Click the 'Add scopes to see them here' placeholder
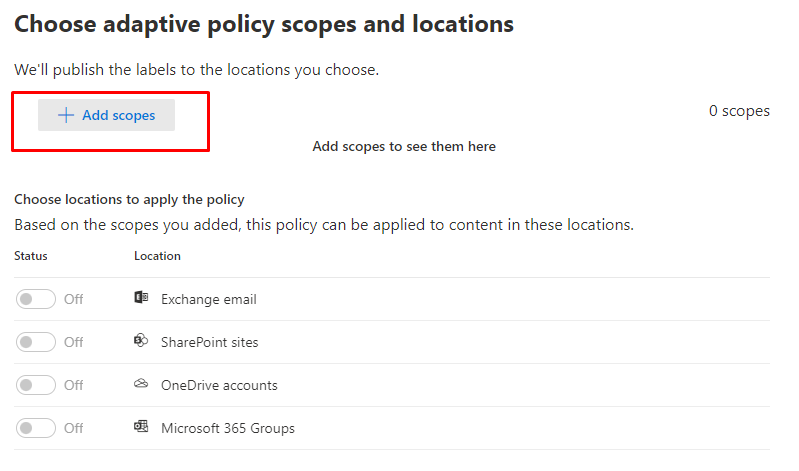 [404, 146]
